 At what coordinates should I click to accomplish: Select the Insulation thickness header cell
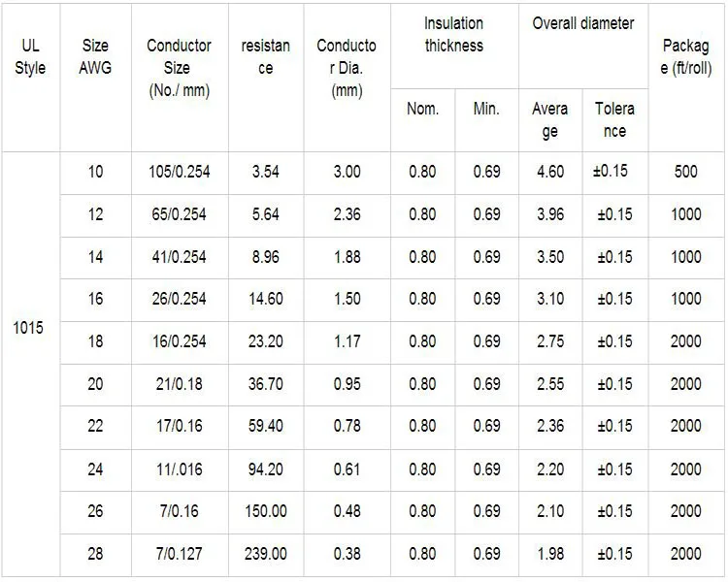pyautogui.click(x=453, y=34)
